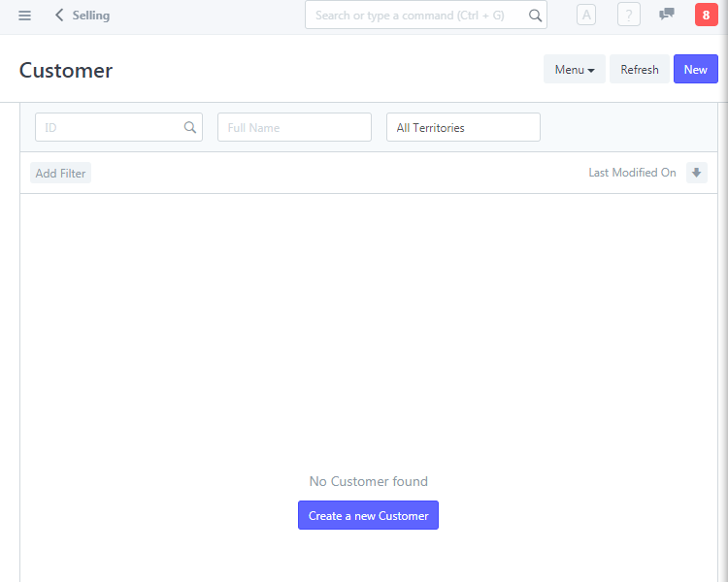
Task: Open the red notifications badge showing 8
Action: point(706,15)
